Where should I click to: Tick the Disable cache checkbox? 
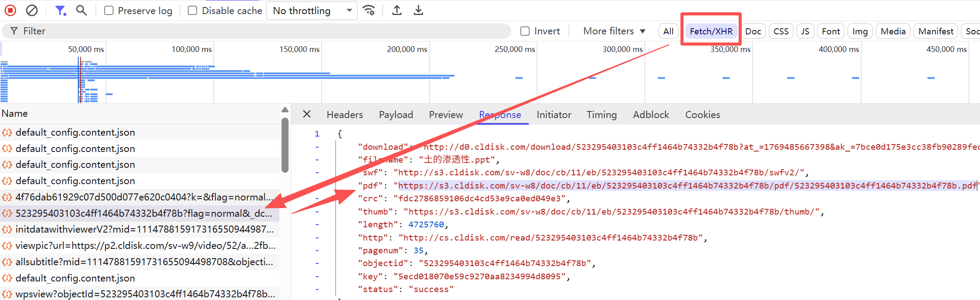tap(192, 11)
